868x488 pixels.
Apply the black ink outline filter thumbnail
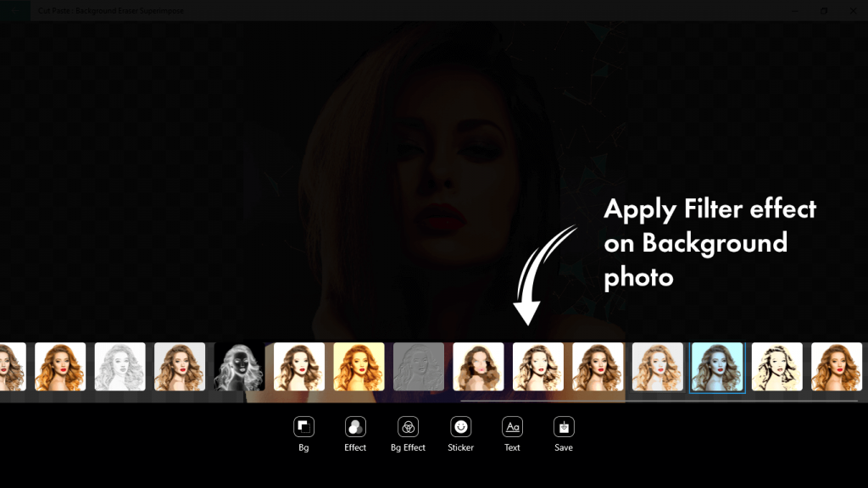(x=777, y=366)
